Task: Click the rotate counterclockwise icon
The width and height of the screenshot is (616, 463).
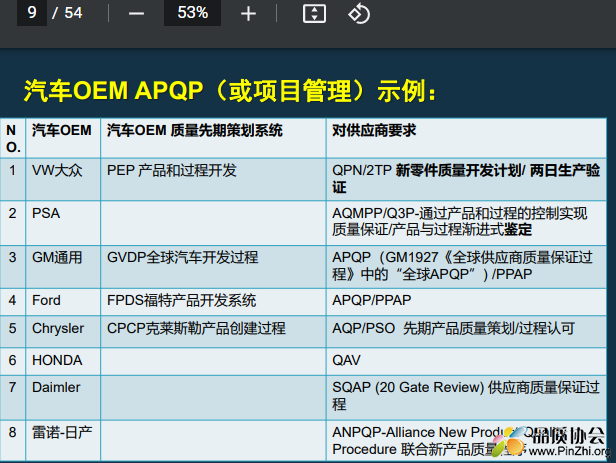Action: [x=359, y=14]
